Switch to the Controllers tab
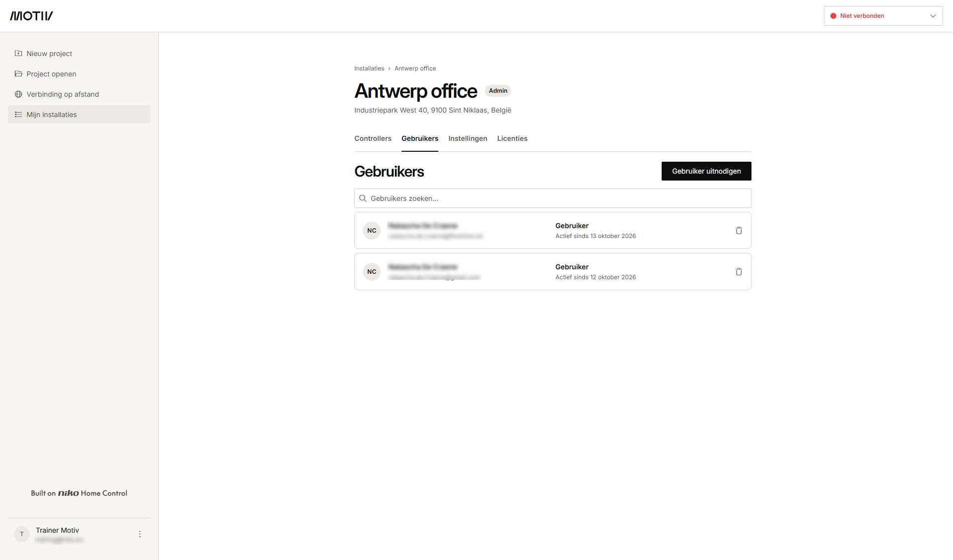The width and height of the screenshot is (953, 560). click(373, 138)
